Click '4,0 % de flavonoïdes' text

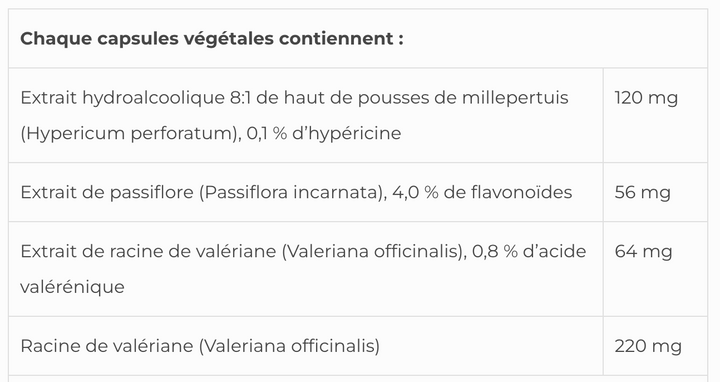pos(482,192)
